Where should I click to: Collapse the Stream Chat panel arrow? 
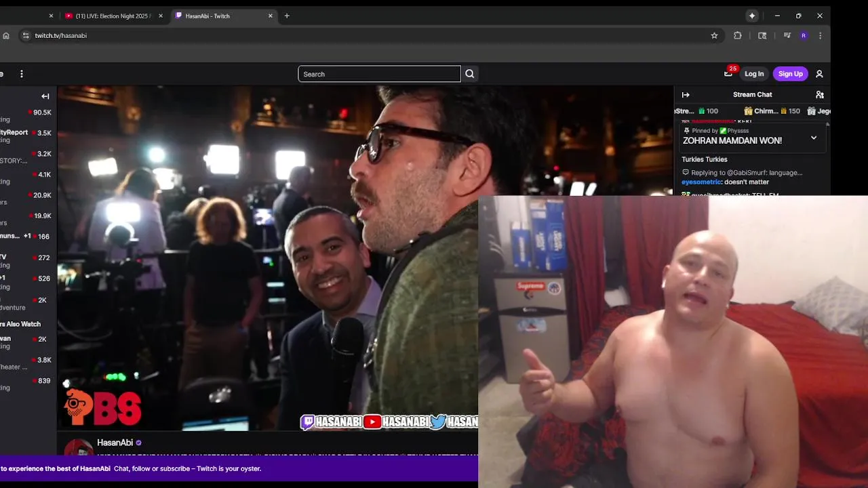[x=686, y=95]
